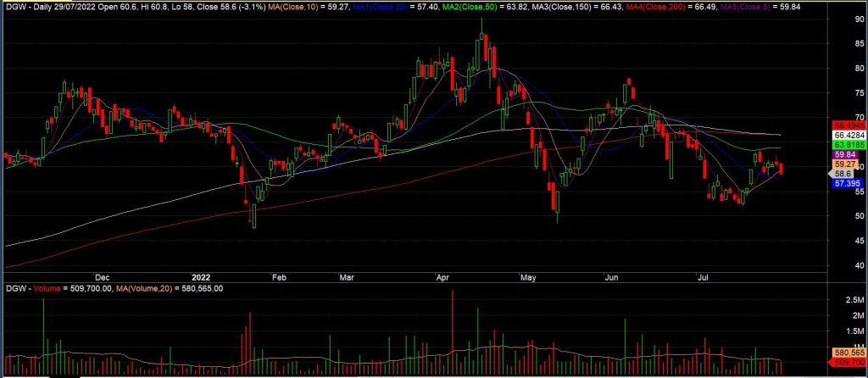Click the tall green volume bar in November

(x=43, y=337)
